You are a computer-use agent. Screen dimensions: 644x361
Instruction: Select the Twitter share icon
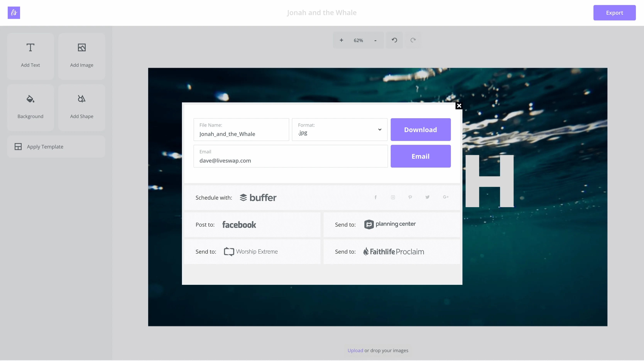coord(428,197)
